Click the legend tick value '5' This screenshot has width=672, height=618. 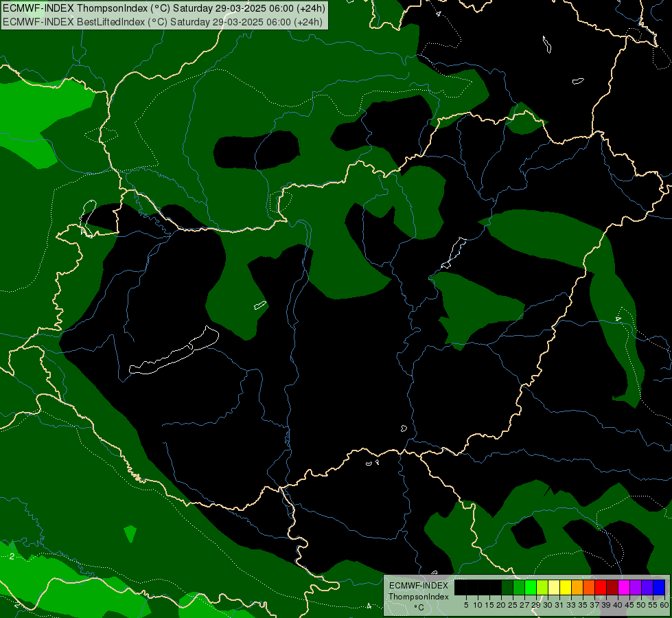point(466,605)
